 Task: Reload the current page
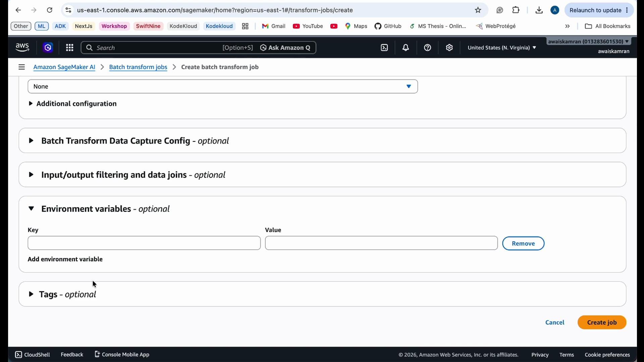click(x=50, y=10)
